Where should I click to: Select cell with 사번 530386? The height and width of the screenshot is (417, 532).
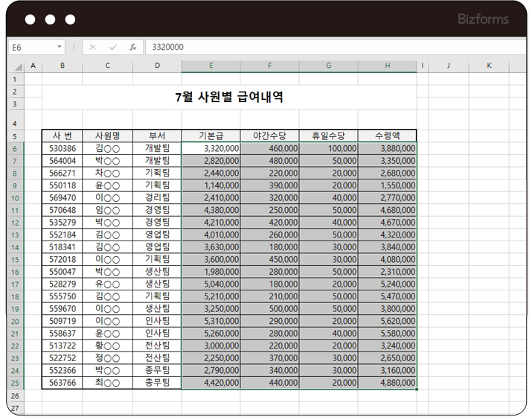click(62, 148)
